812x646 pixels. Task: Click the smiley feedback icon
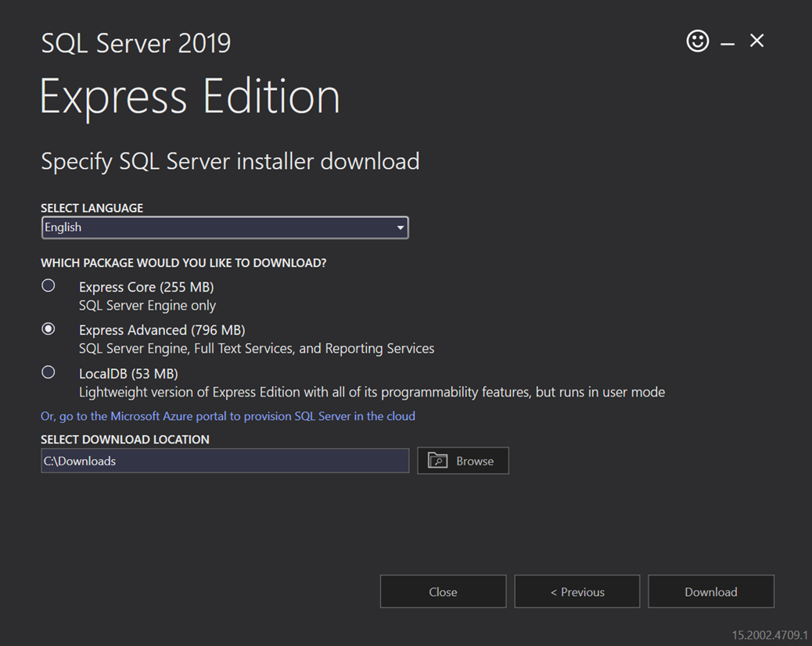coord(697,41)
